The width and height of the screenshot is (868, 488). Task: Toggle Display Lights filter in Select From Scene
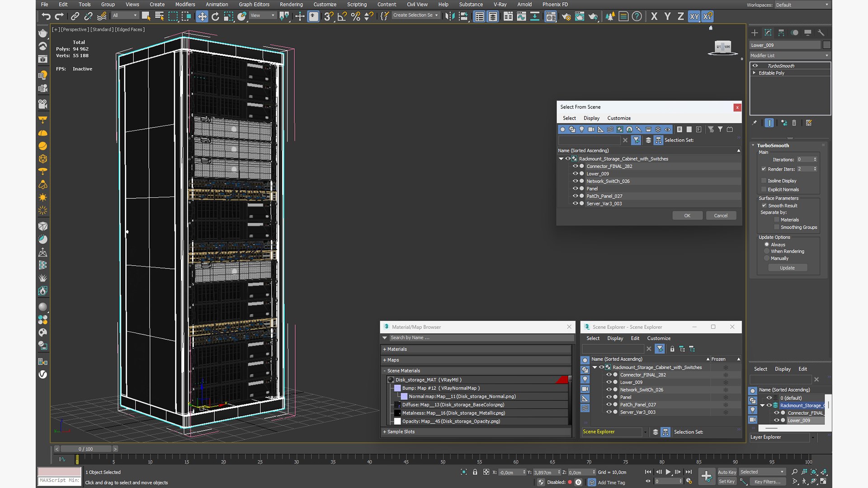tap(582, 129)
